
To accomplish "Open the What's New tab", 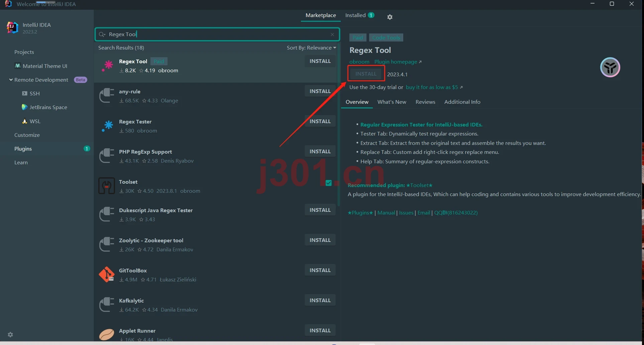I will (x=392, y=102).
